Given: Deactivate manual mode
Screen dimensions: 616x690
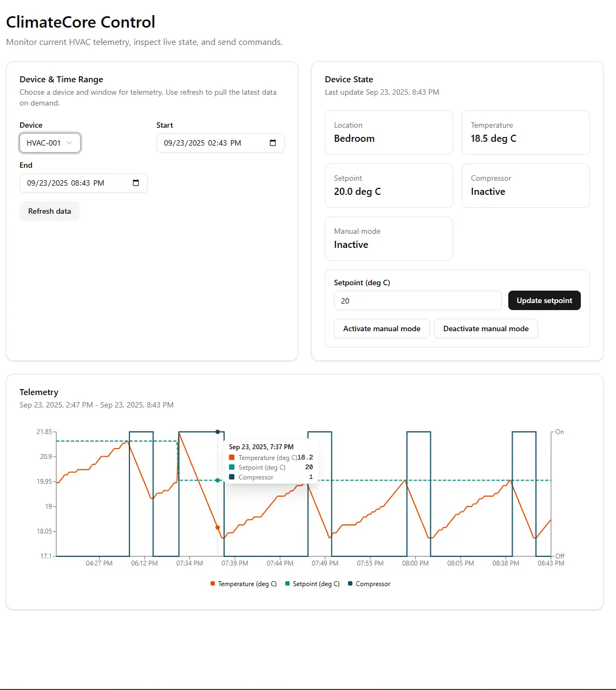Looking at the screenshot, I should 486,328.
